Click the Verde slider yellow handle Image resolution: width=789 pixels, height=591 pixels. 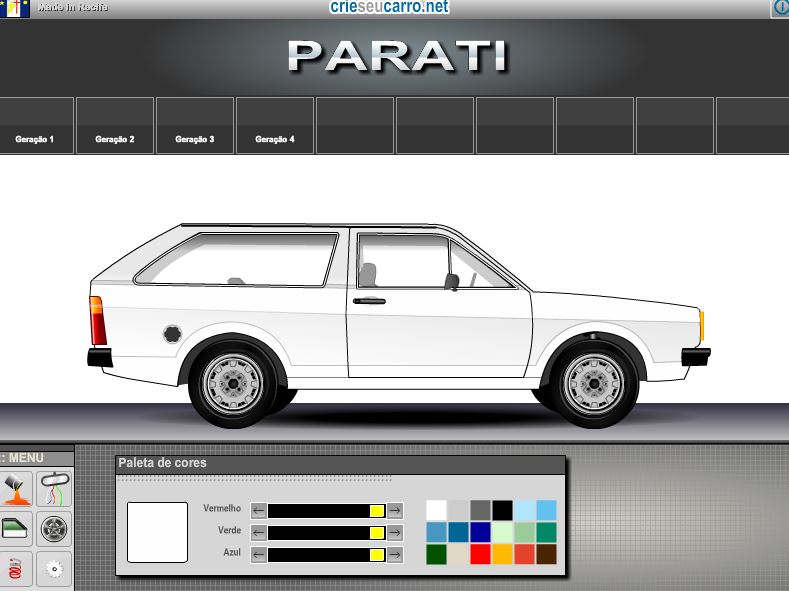pyautogui.click(x=377, y=533)
